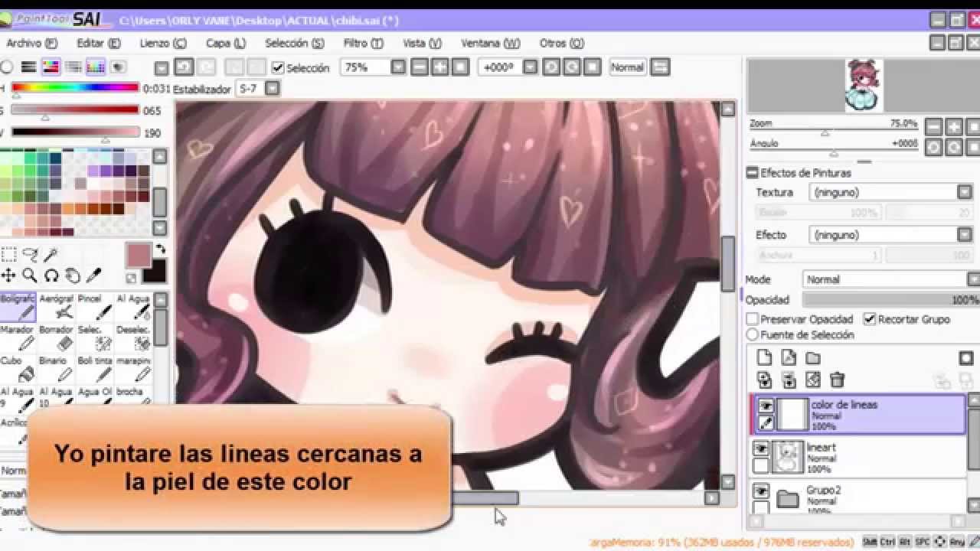Open the Estabilizador S-7 dropdown

272,89
